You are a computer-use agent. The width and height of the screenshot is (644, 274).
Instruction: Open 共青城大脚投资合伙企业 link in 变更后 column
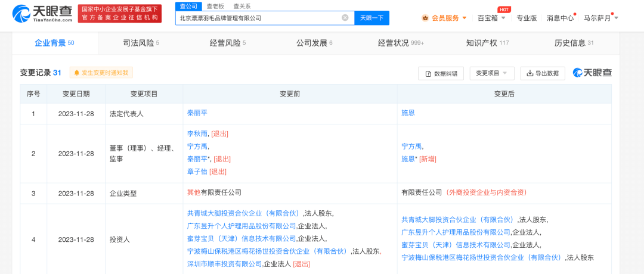point(459,219)
